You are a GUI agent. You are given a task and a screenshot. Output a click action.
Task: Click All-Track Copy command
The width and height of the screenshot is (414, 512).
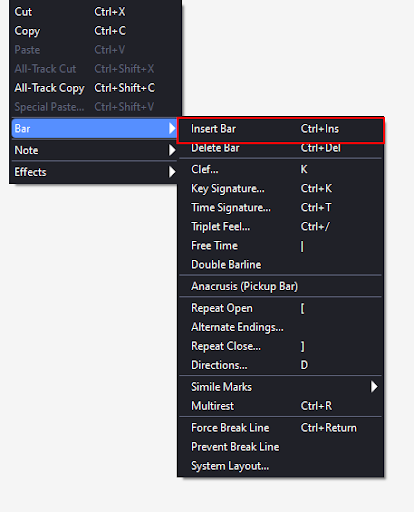pos(95,88)
